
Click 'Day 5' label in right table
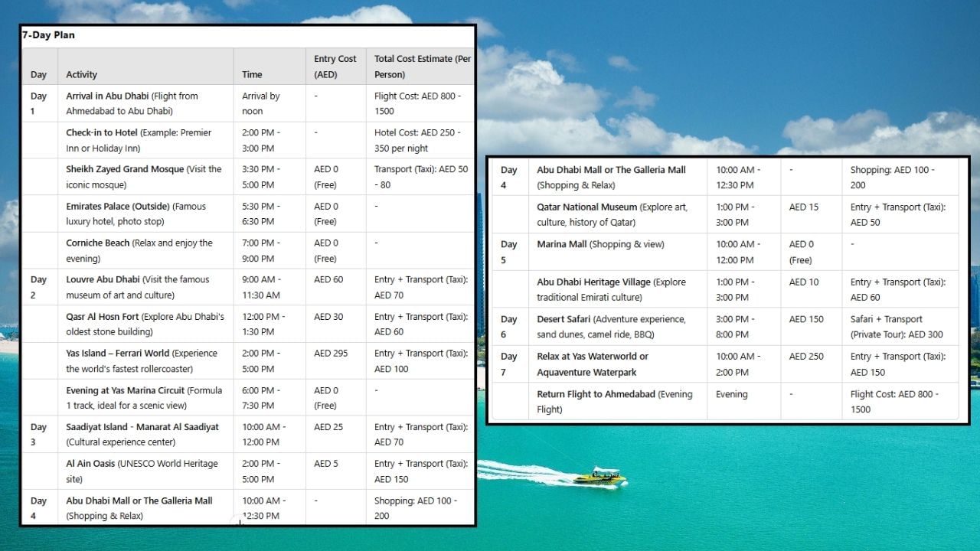[509, 252]
